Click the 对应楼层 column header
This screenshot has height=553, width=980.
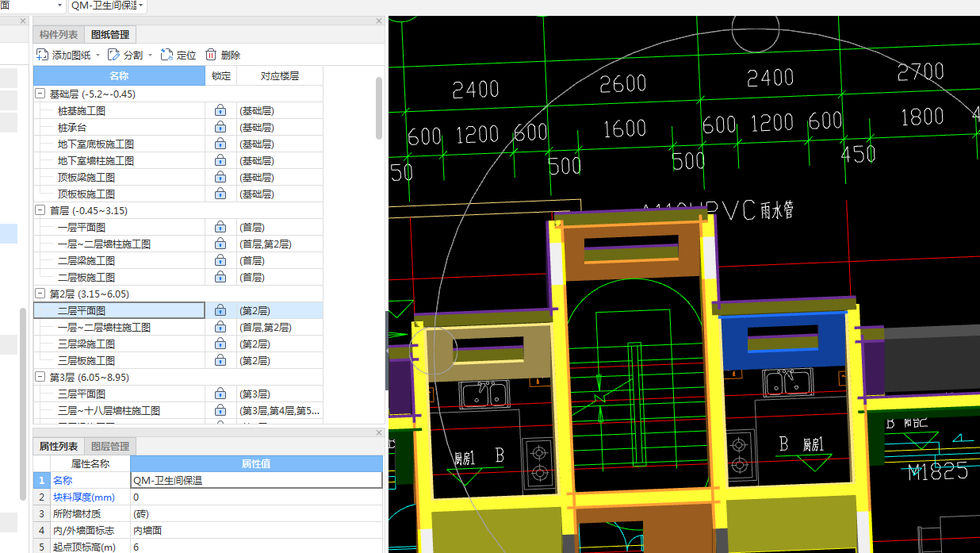(x=280, y=76)
